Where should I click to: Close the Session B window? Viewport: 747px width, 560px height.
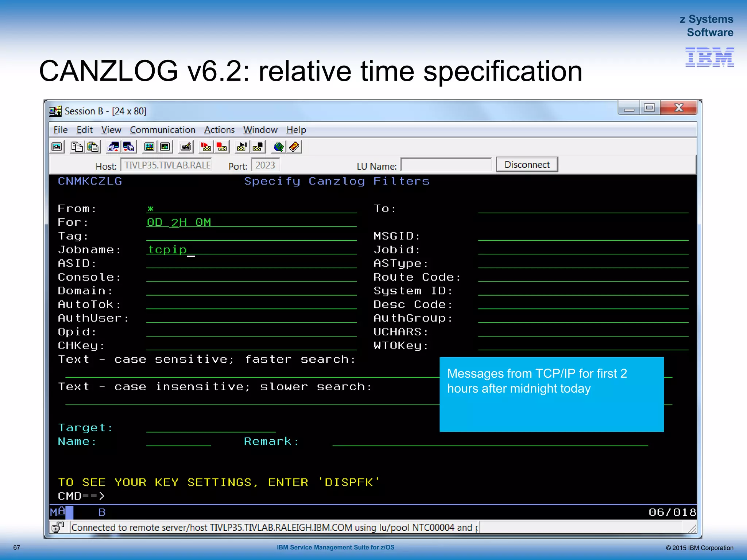pyautogui.click(x=678, y=108)
